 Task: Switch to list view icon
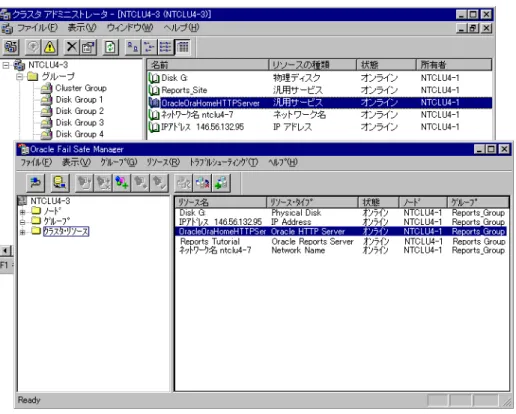[165, 47]
